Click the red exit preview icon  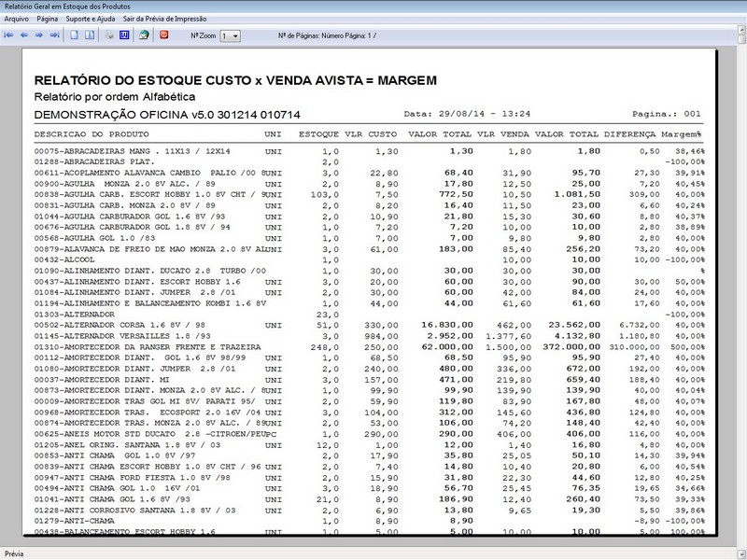coord(164,35)
